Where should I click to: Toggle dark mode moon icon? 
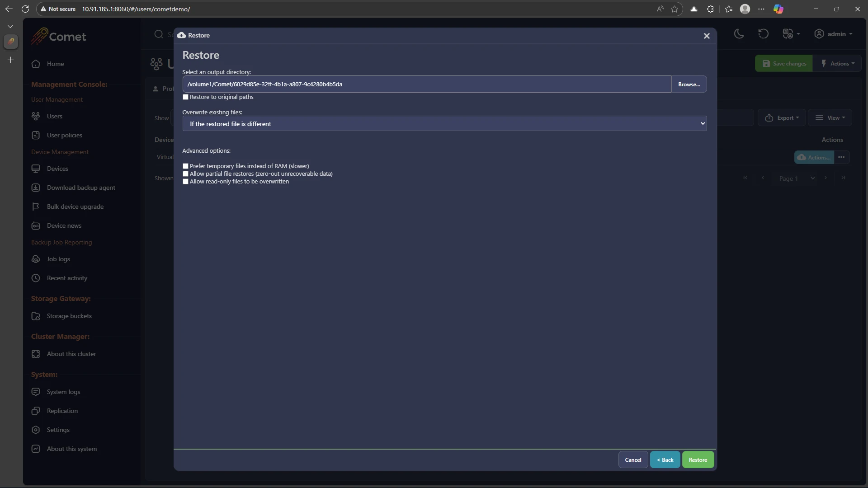pyautogui.click(x=739, y=34)
